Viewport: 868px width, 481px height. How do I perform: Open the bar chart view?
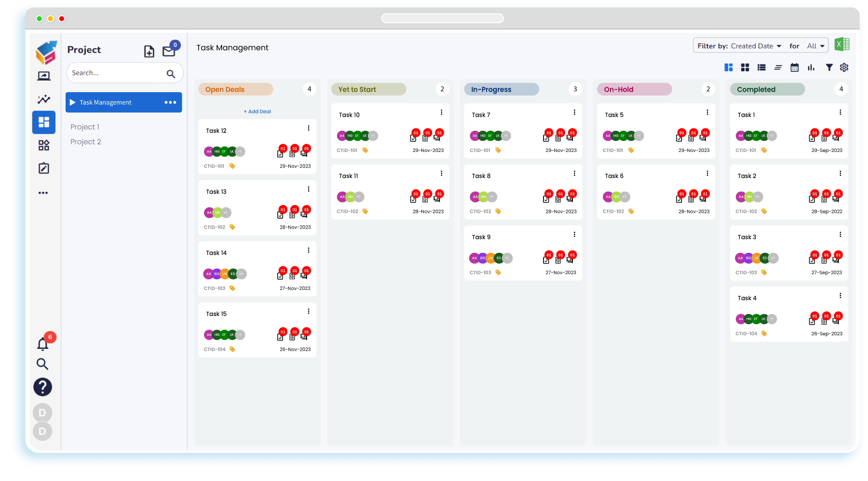(811, 67)
